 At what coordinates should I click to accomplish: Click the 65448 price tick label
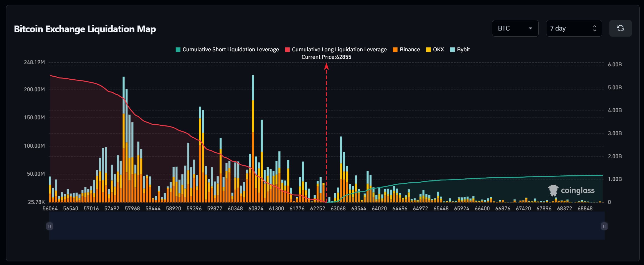click(441, 208)
